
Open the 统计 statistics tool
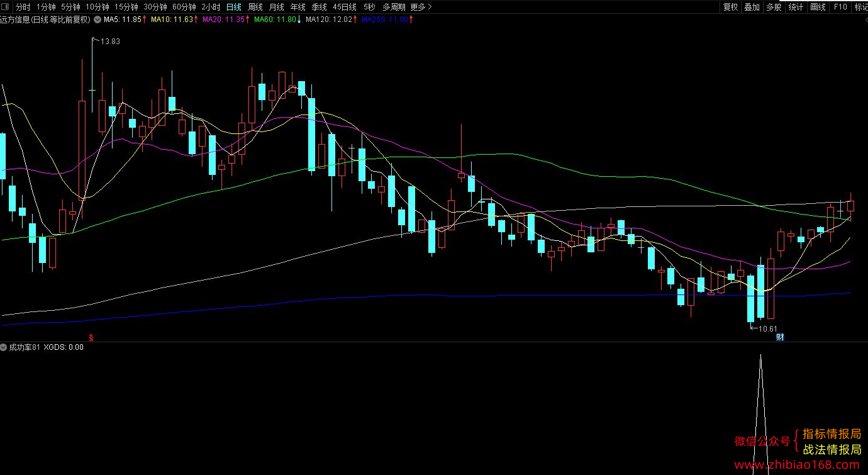(x=796, y=7)
